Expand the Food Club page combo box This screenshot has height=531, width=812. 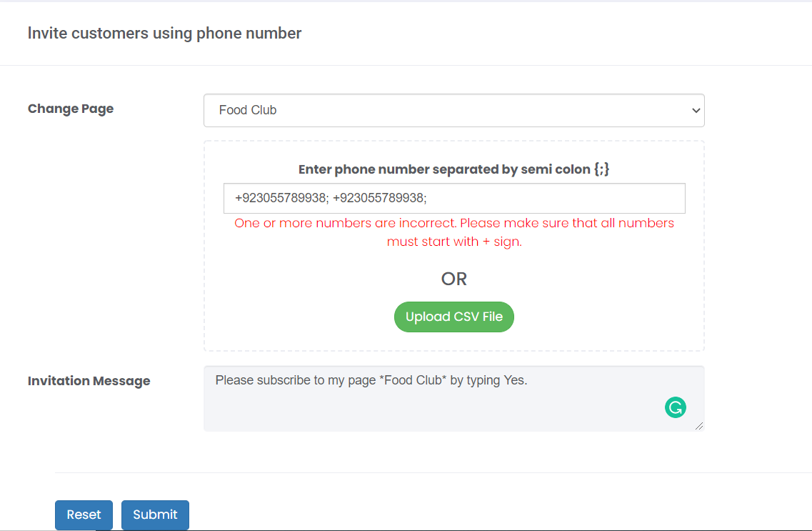[453, 110]
